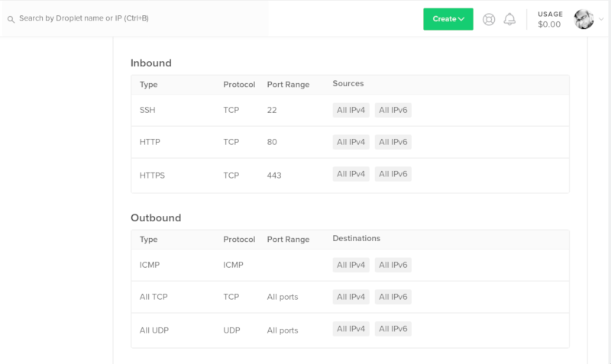Click the All TCP rule All IPv6 tag
This screenshot has height=364, width=611.
pos(393,297)
